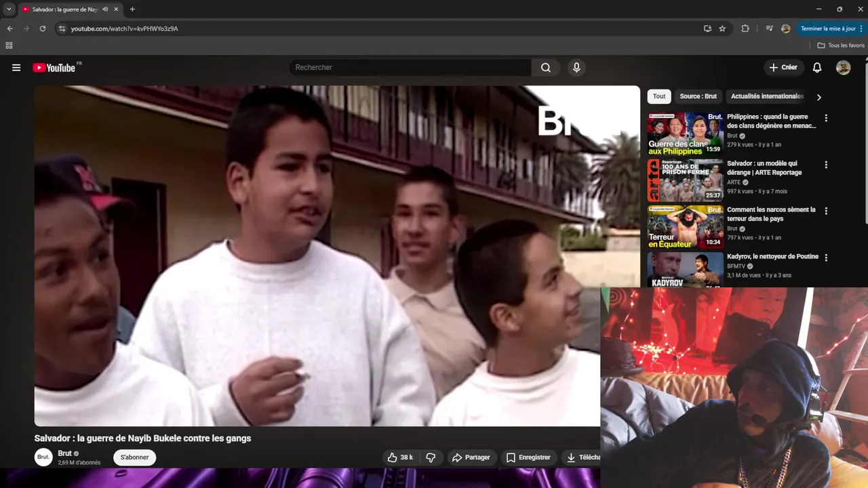Click the Télécharger download button

pyautogui.click(x=581, y=457)
